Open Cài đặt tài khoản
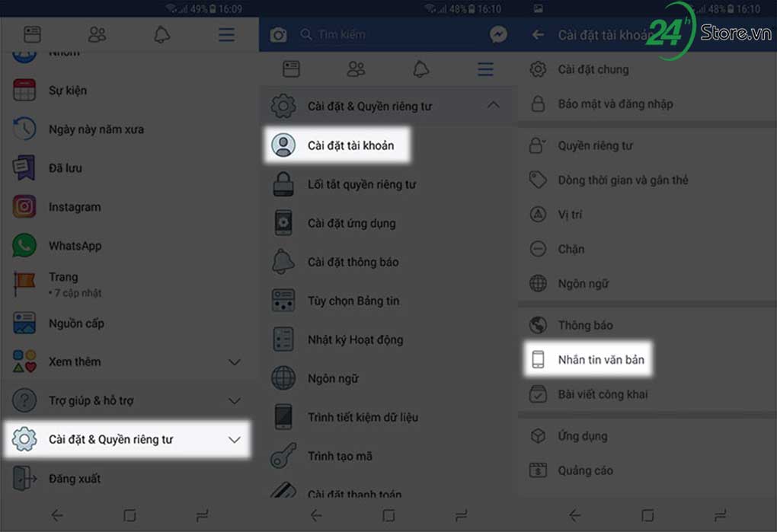Image resolution: width=777 pixels, height=532 pixels. pos(337,145)
